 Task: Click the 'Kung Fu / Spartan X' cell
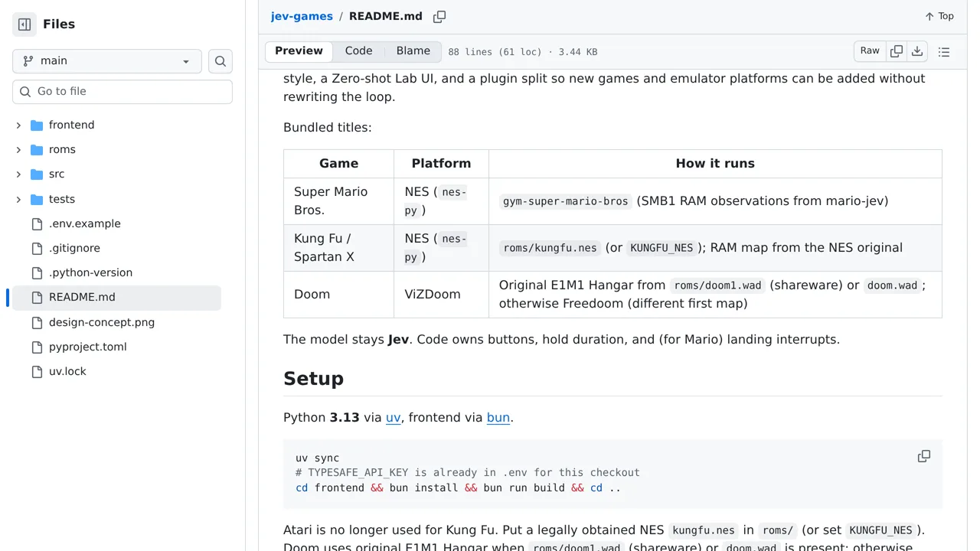click(x=338, y=248)
